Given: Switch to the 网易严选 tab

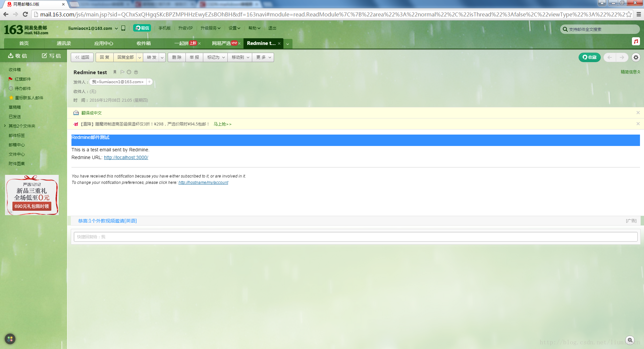Looking at the screenshot, I should pos(221,43).
